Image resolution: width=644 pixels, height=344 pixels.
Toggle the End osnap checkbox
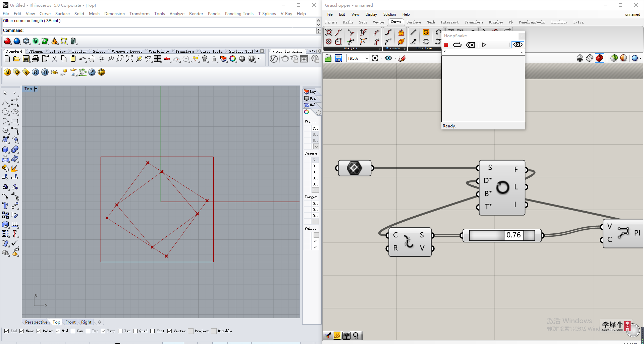pos(7,331)
